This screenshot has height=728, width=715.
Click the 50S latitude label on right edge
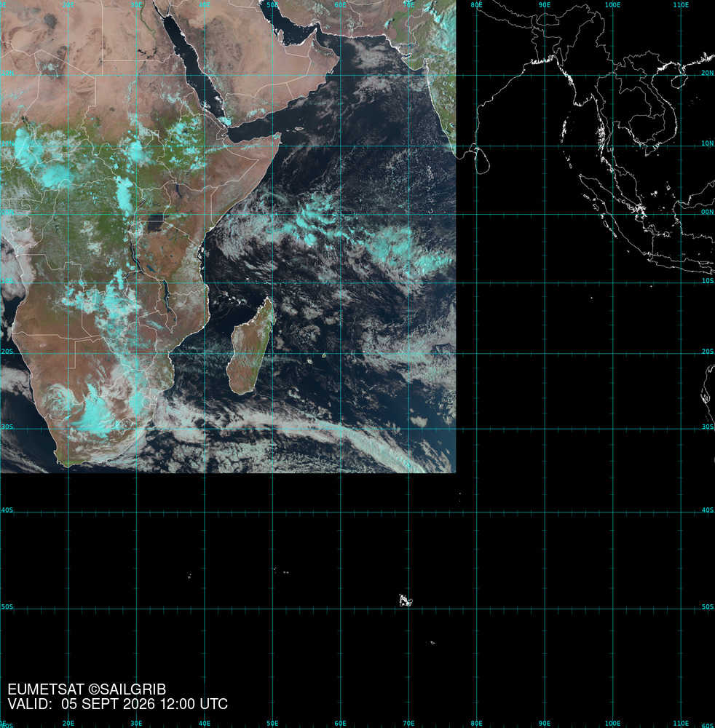tap(707, 606)
